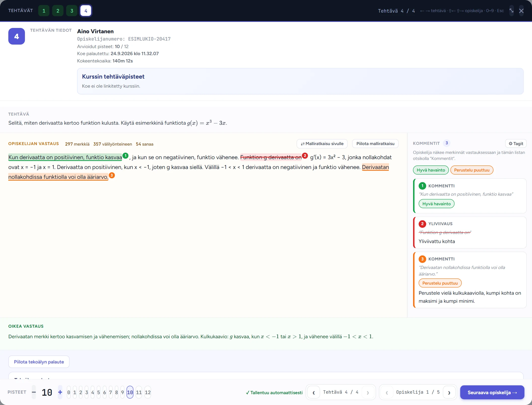The width and height of the screenshot is (532, 405).
Task: Decrease points with the minus button
Action: coord(34,392)
